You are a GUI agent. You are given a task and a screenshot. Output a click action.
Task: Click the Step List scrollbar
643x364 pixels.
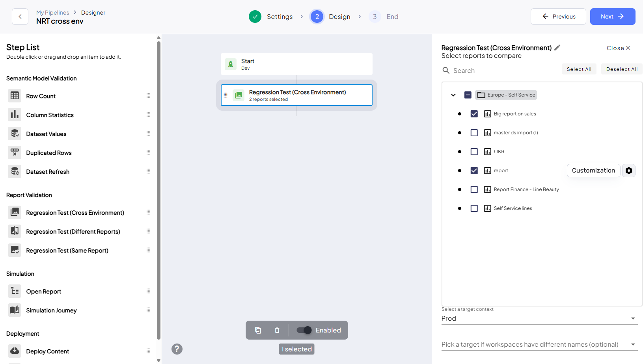[x=158, y=190]
